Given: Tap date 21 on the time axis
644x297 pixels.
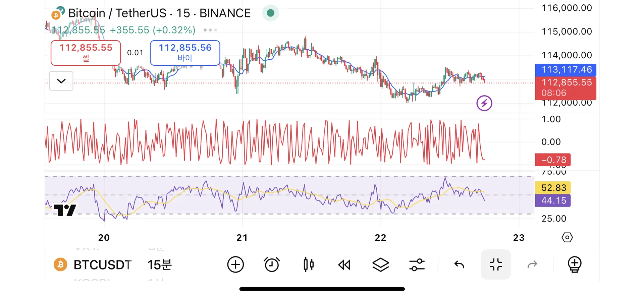Looking at the screenshot, I should tap(242, 238).
